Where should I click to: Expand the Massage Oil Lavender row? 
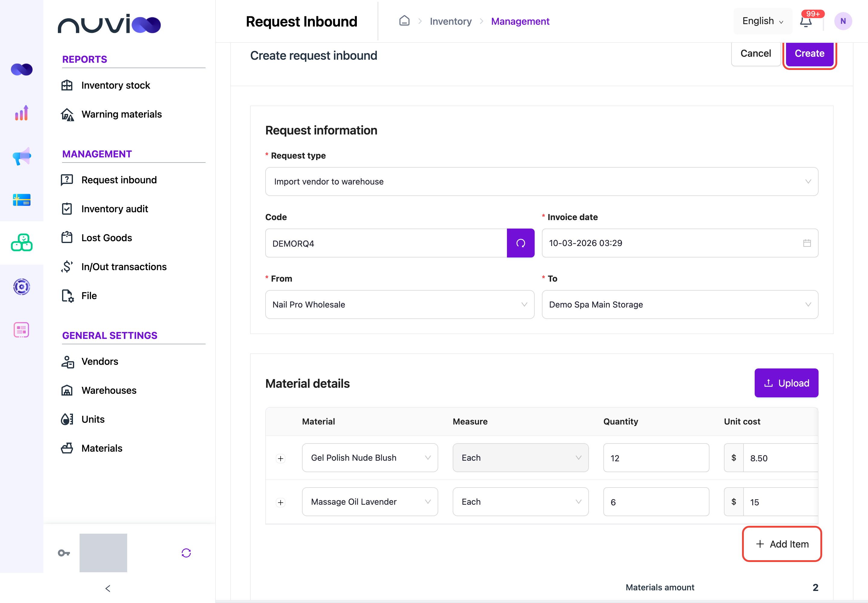(x=280, y=502)
